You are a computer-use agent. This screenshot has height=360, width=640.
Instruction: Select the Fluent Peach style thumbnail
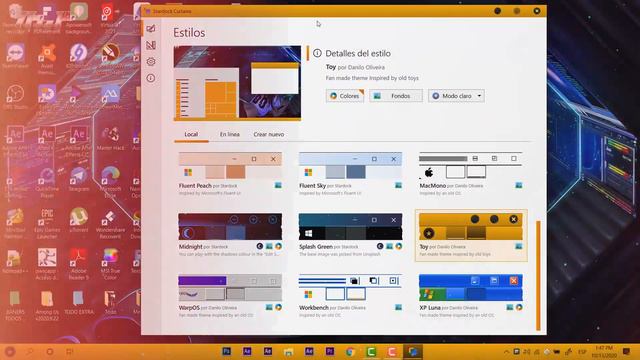point(230,165)
